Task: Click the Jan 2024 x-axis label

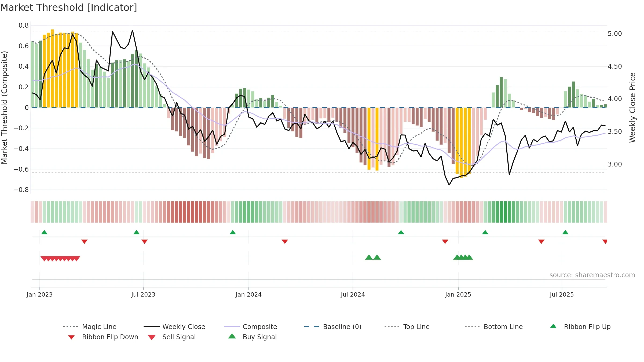Action: click(249, 294)
